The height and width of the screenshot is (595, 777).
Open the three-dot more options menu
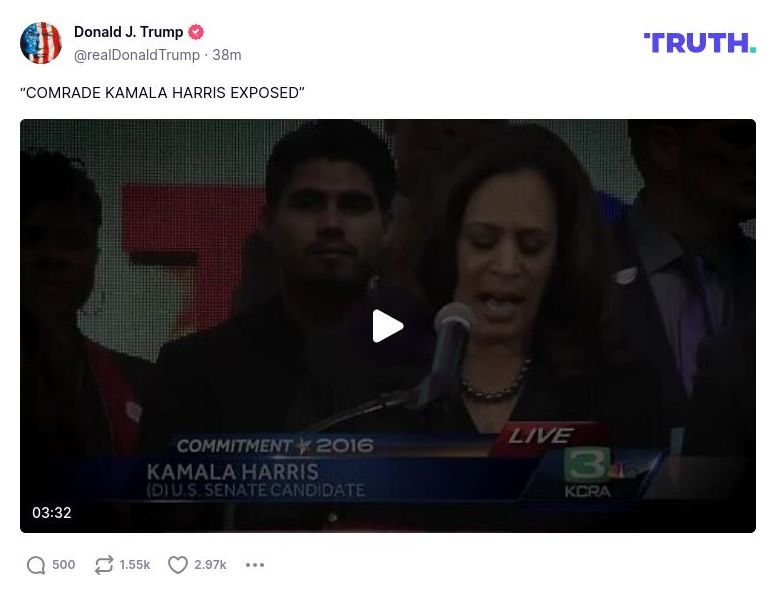coord(255,565)
